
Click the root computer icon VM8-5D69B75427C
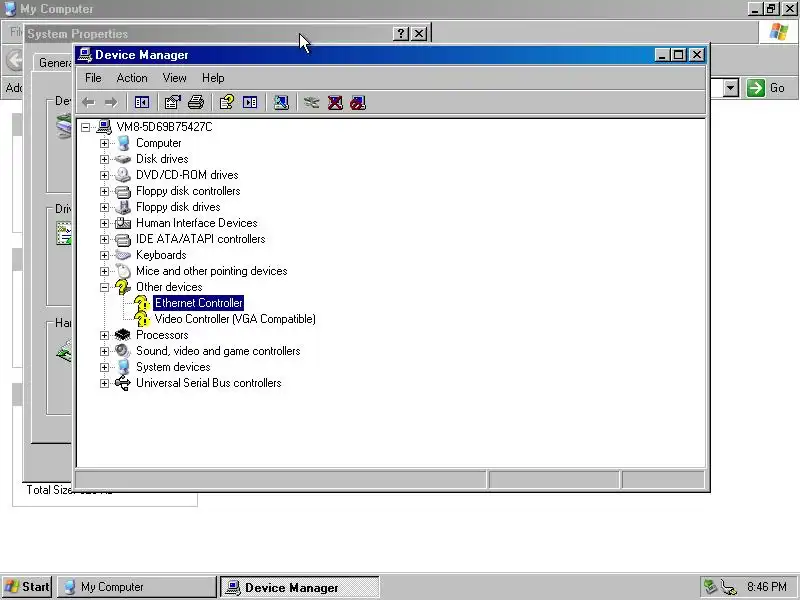pos(104,127)
